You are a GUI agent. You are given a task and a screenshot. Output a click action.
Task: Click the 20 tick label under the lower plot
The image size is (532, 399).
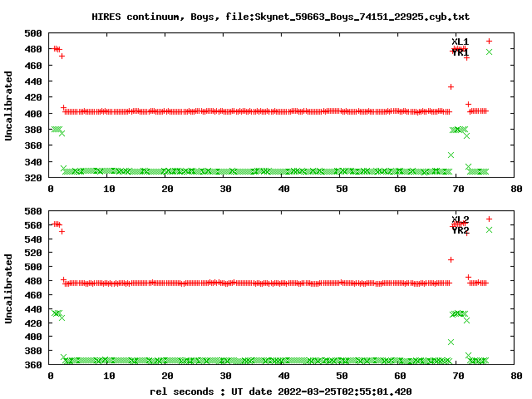[x=167, y=376]
